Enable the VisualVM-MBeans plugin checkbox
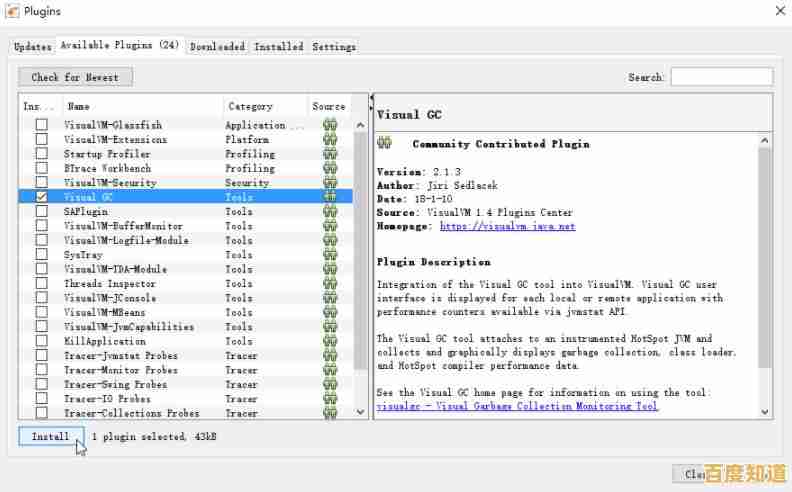792x492 pixels. point(41,313)
